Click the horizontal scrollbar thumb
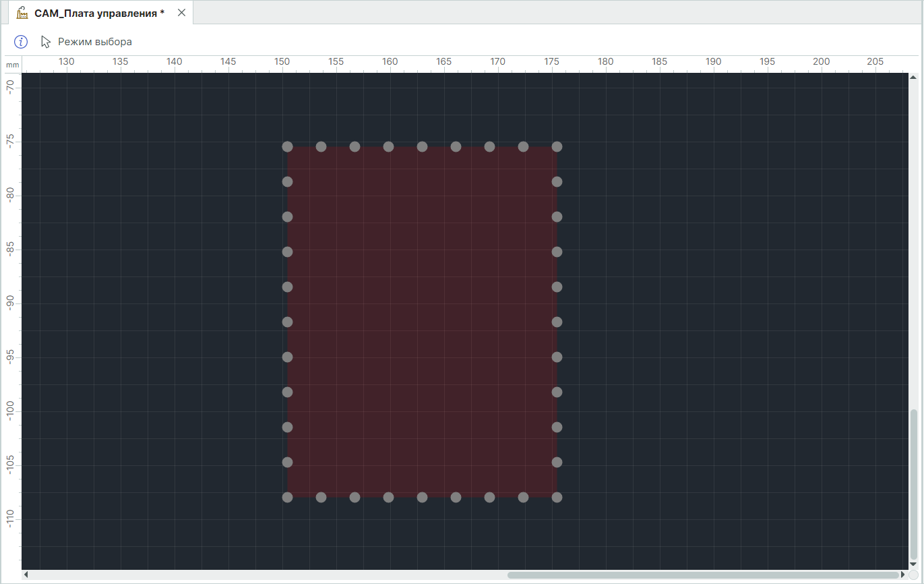The width and height of the screenshot is (924, 584). pyautogui.click(x=703, y=575)
